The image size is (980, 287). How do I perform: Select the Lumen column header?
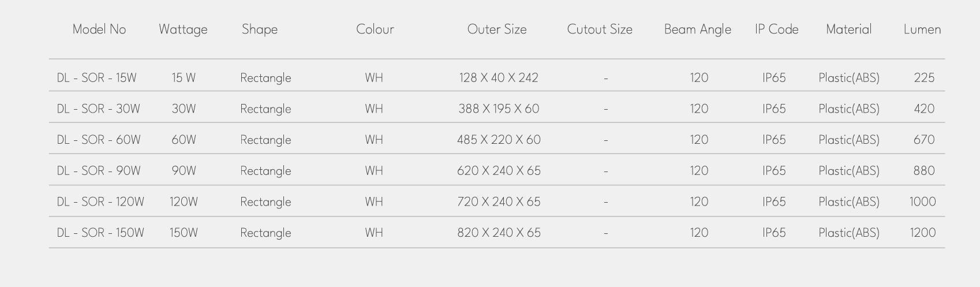coord(922,29)
